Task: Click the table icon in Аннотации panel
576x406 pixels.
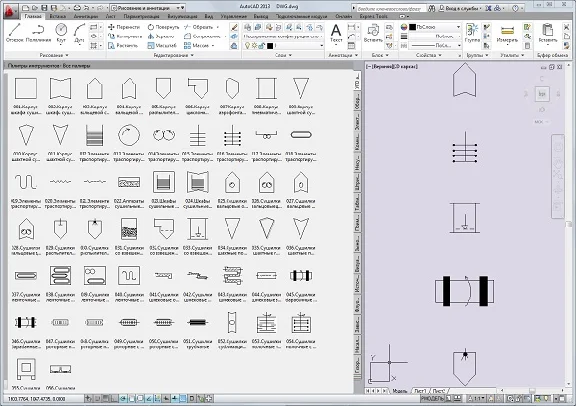Action: (352, 46)
